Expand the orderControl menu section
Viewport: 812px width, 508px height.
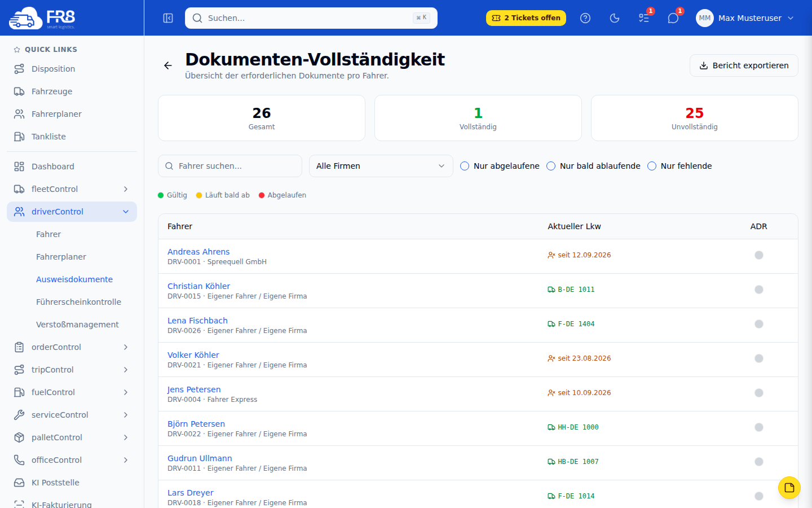[72, 347]
